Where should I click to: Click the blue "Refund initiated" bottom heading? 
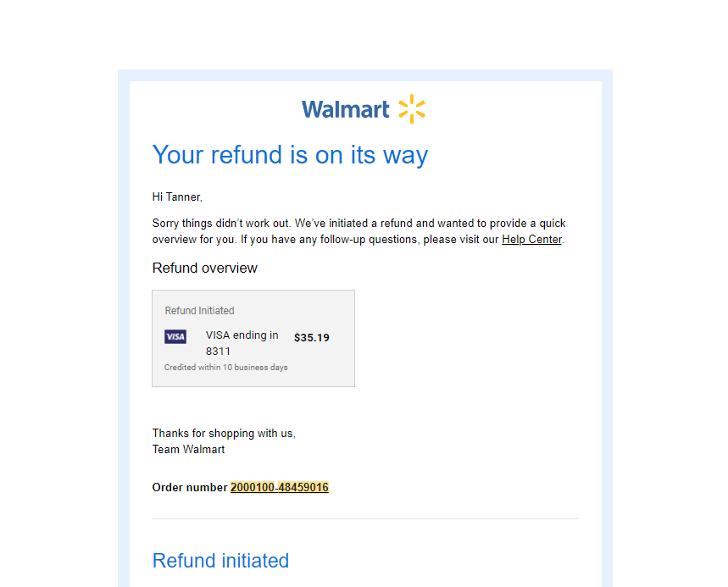tap(220, 561)
